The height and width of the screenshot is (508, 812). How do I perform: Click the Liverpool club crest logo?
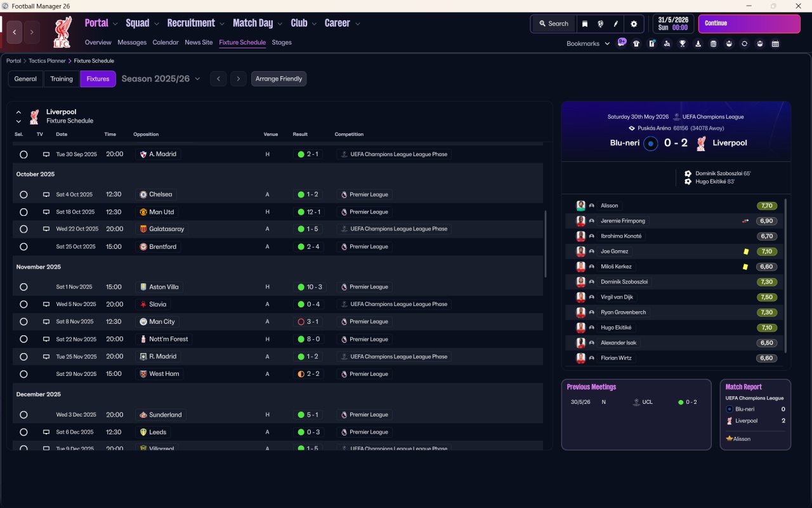click(62, 32)
